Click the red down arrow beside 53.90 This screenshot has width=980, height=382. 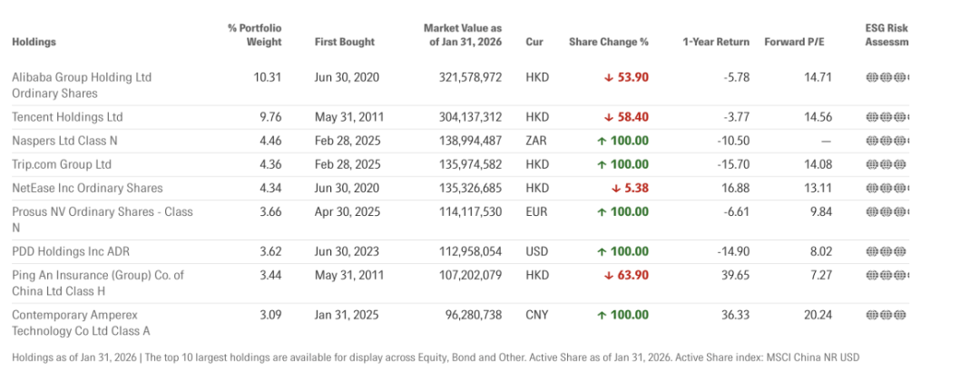pyautogui.click(x=609, y=77)
